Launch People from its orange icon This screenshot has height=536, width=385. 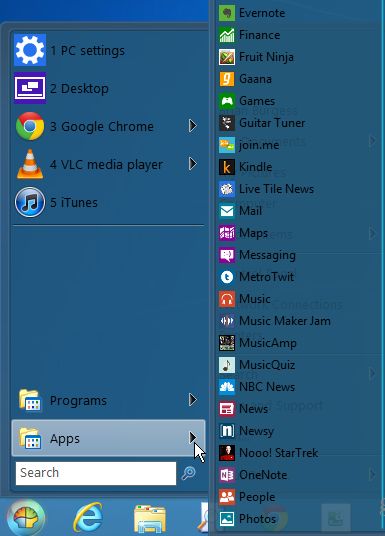click(227, 497)
